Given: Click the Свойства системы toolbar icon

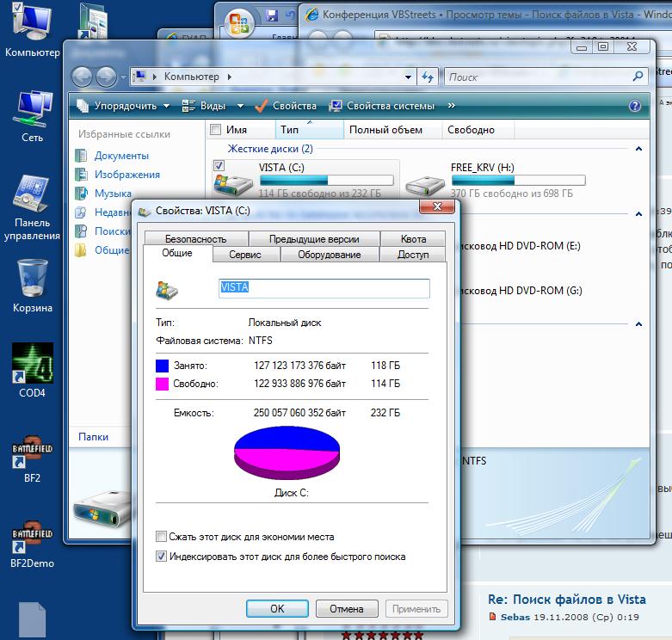Looking at the screenshot, I should 336,106.
